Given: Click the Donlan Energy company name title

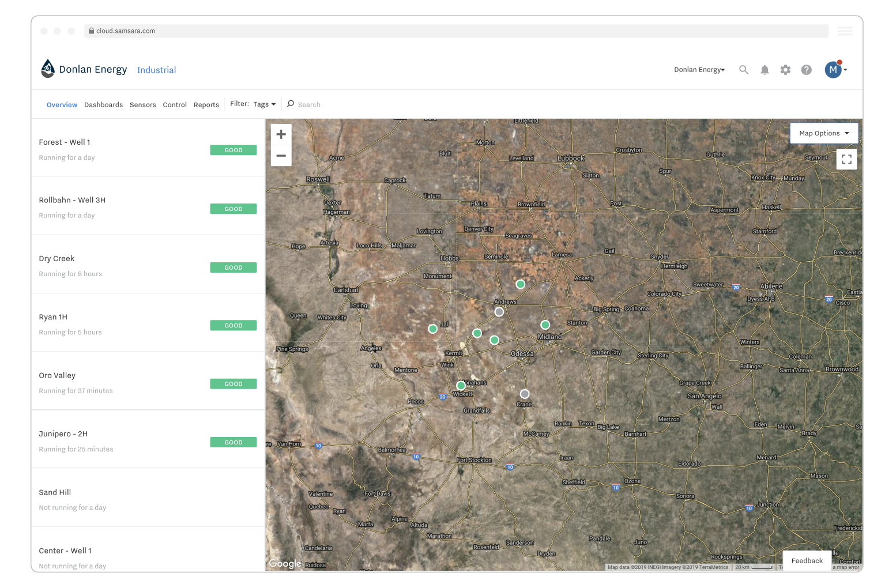Looking at the screenshot, I should [x=93, y=69].
